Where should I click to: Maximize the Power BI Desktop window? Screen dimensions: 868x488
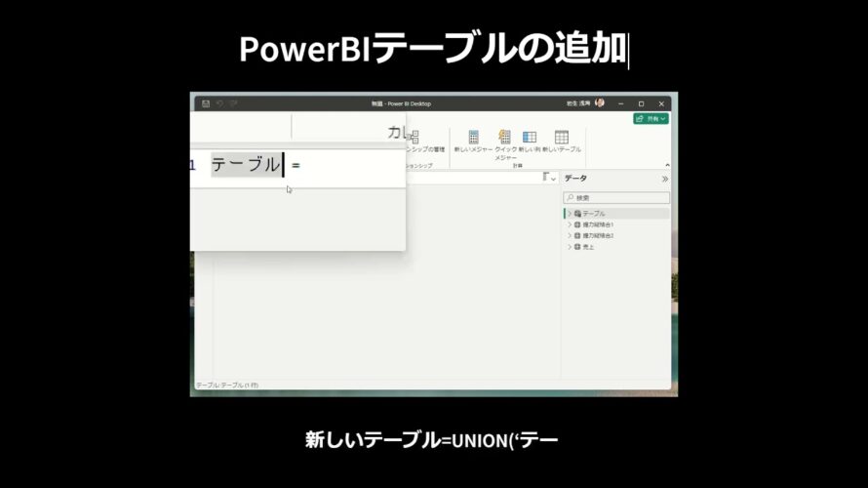pyautogui.click(x=641, y=103)
